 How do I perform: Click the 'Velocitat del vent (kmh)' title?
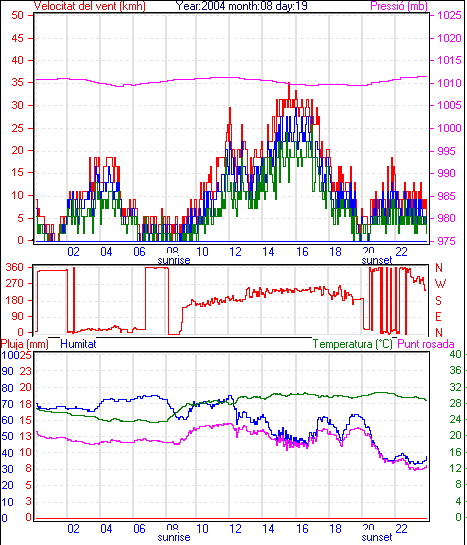(89, 6)
